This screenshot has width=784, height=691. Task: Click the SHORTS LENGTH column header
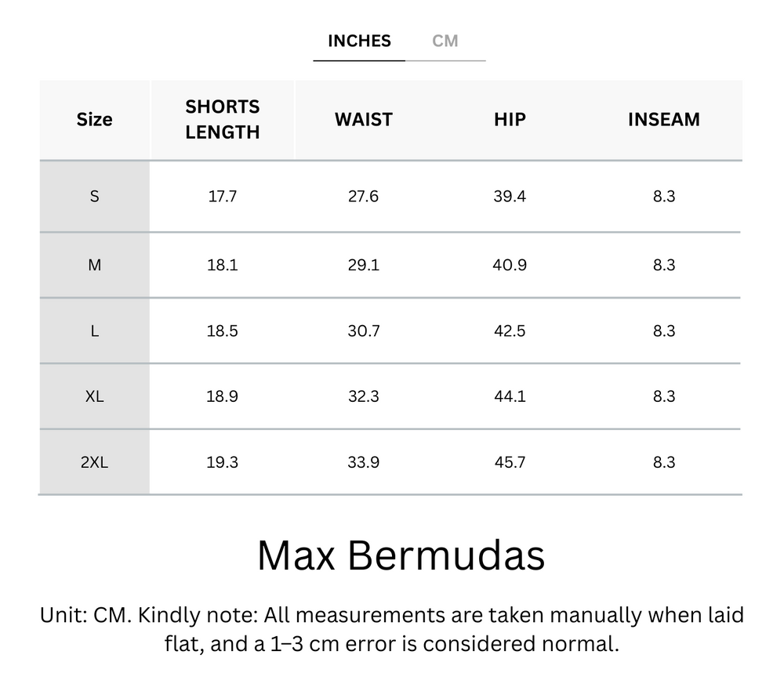222,120
